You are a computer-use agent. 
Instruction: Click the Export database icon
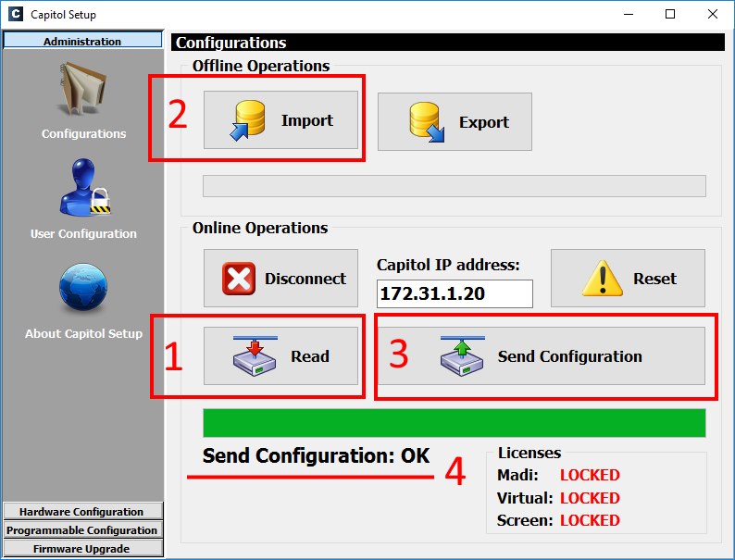click(x=426, y=122)
